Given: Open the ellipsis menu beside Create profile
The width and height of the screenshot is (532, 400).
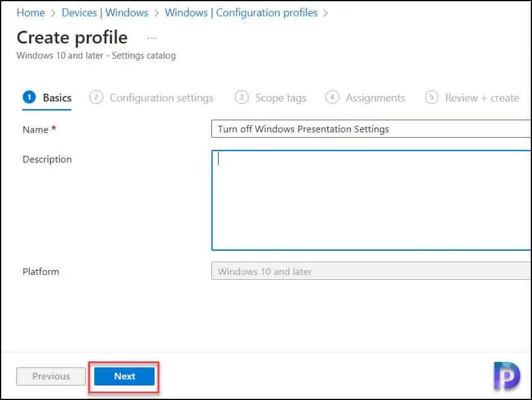Looking at the screenshot, I should pos(152,38).
